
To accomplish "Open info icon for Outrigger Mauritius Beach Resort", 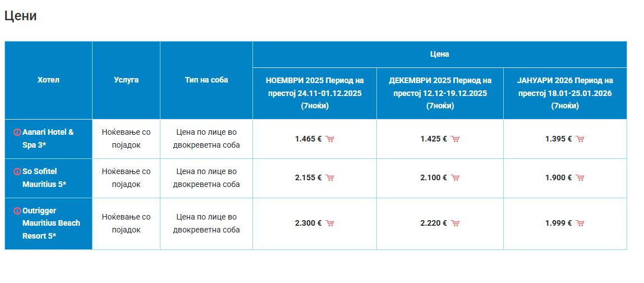I will 17,211.
